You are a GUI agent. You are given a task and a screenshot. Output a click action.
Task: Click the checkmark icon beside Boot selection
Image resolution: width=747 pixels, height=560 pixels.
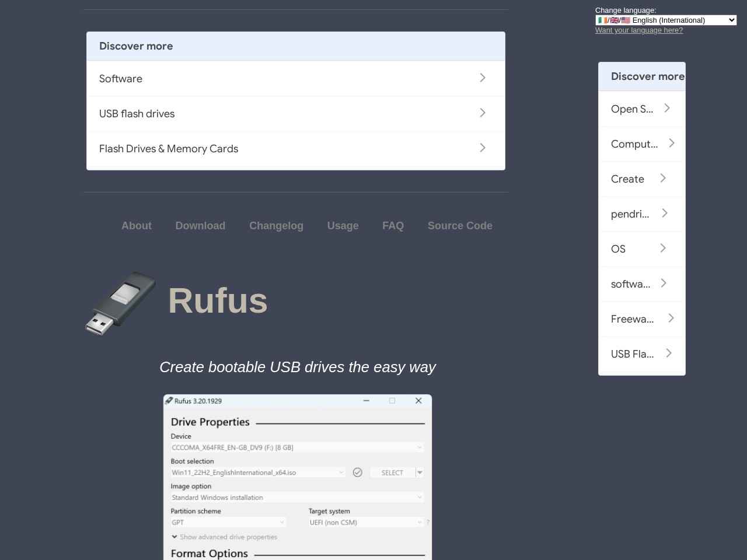click(x=358, y=473)
